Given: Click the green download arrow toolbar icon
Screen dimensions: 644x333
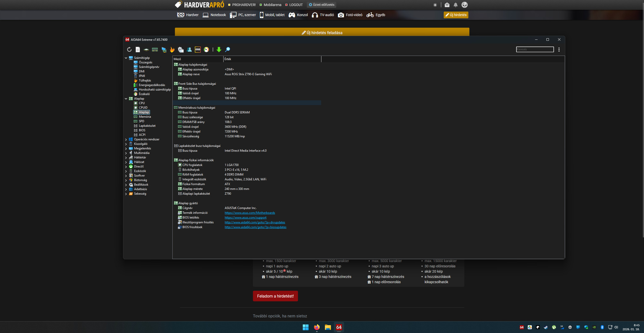Looking at the screenshot, I should [x=219, y=50].
